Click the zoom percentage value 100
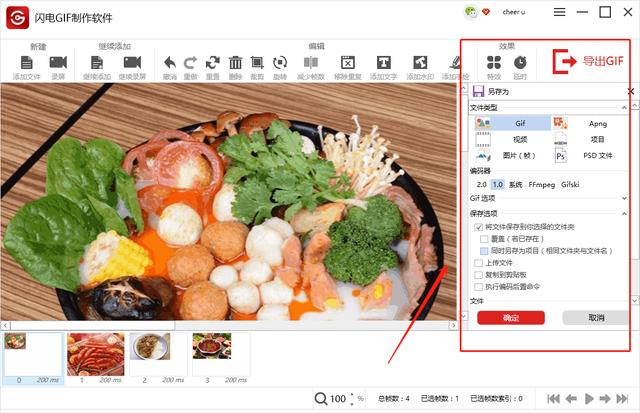Screen dimensions: 640x413 tap(338, 399)
